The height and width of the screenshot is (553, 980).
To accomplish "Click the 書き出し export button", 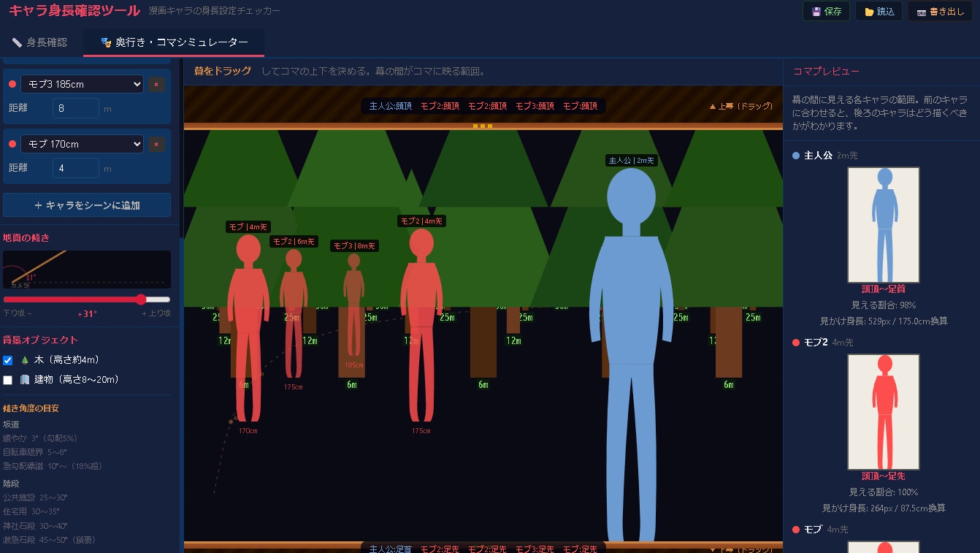I will (x=940, y=12).
